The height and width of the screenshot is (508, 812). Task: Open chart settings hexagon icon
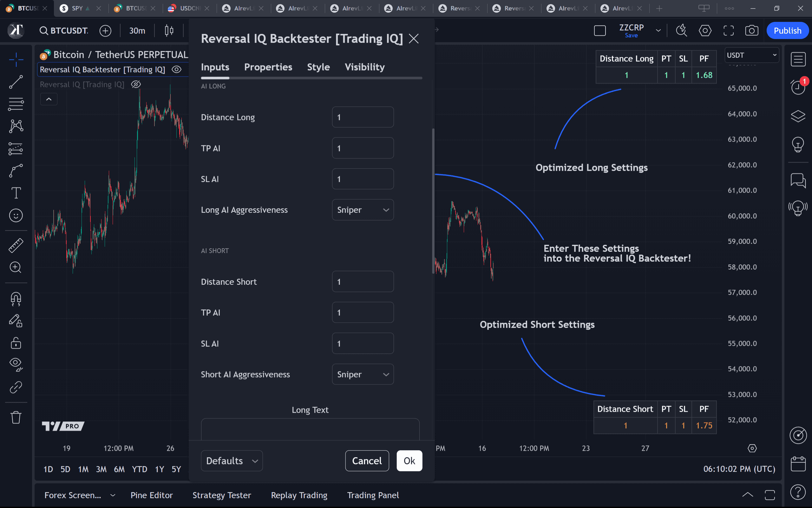pyautogui.click(x=705, y=30)
